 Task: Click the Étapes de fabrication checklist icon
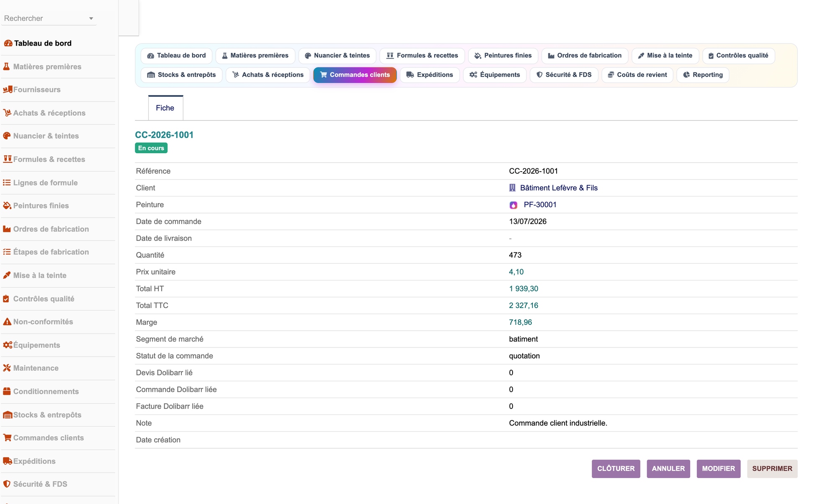click(x=7, y=252)
